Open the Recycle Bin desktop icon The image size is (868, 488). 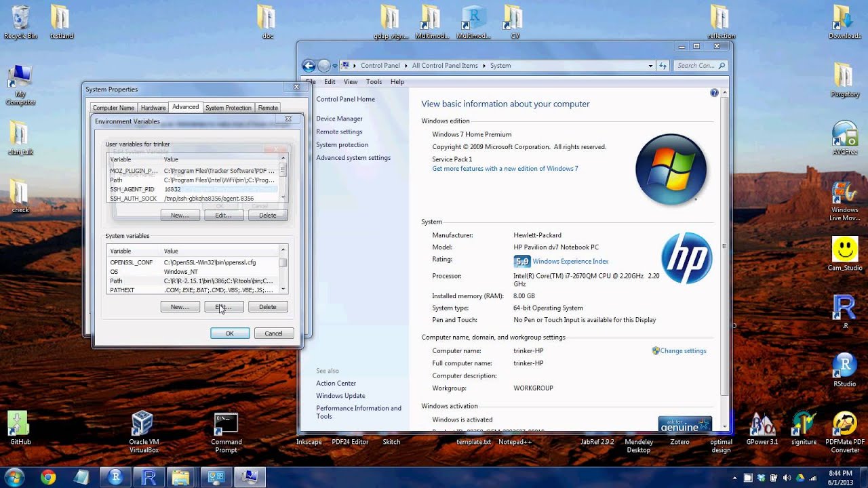point(20,22)
